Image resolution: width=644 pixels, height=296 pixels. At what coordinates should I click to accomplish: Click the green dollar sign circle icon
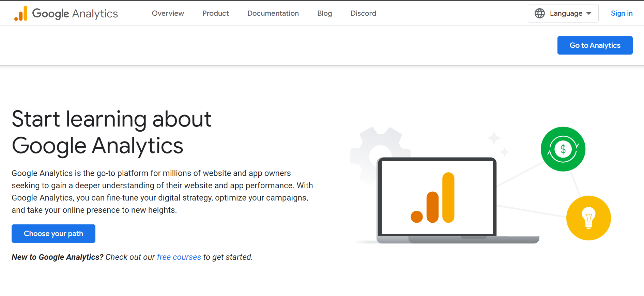coord(563,149)
